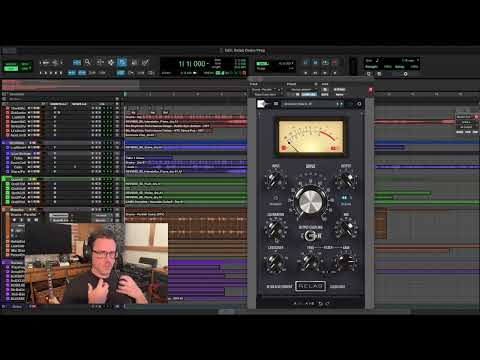Toggle the plugin window Compare button

[x=309, y=95]
